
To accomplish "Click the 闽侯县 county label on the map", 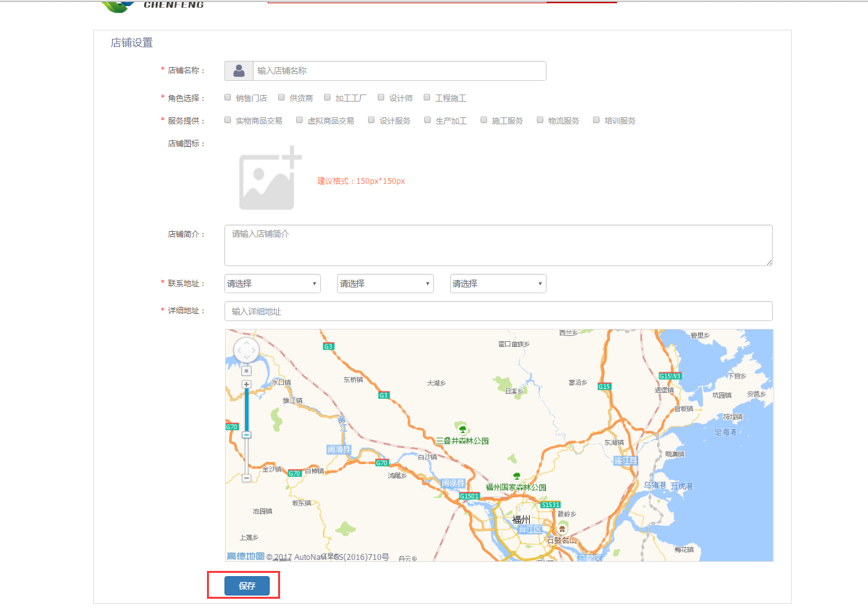I will [453, 484].
